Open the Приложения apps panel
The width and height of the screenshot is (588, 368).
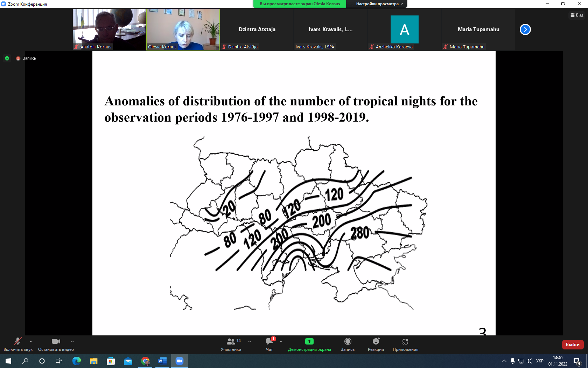coord(405,344)
